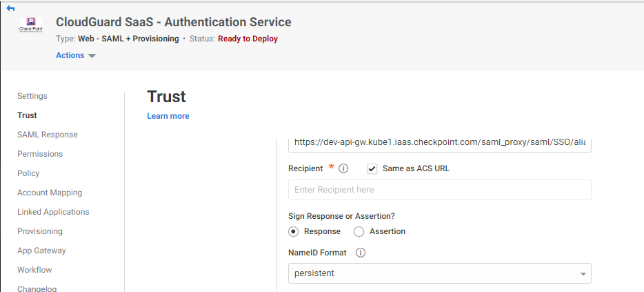Screen dimensions: 644x292
Task: Open the Workflow section
Action: click(x=34, y=270)
